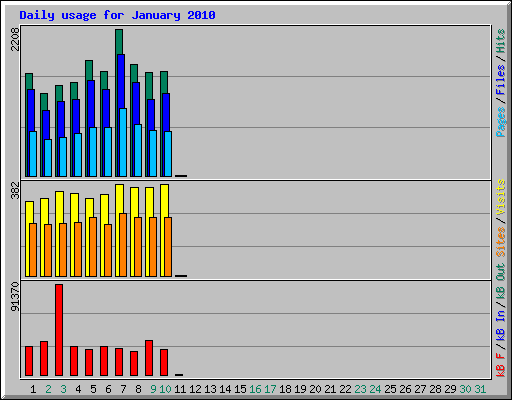
Task: Click the 'Visits' legend label
Action: [x=500, y=197]
